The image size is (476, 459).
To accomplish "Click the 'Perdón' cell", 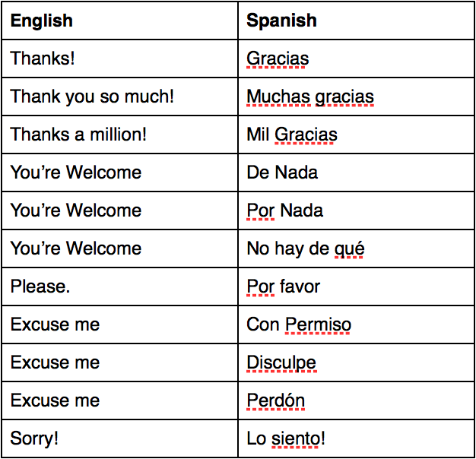I will tap(276, 400).
